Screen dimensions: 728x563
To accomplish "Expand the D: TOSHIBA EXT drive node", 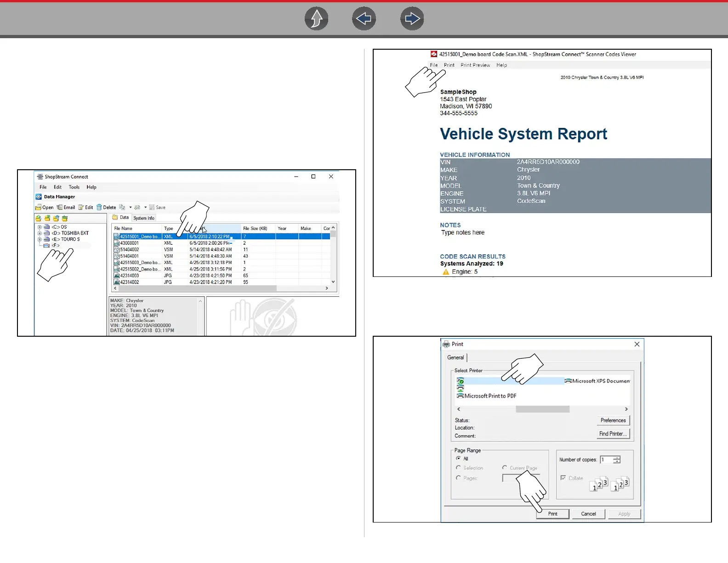I will point(40,233).
